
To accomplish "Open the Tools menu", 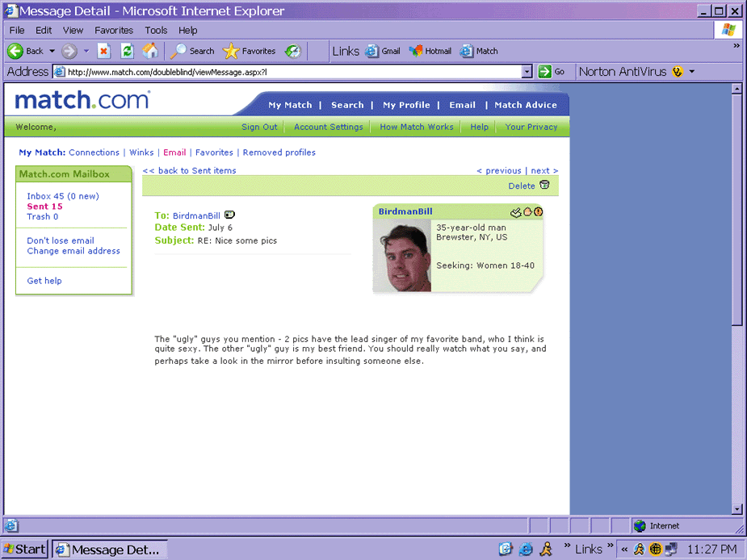I will pos(156,30).
